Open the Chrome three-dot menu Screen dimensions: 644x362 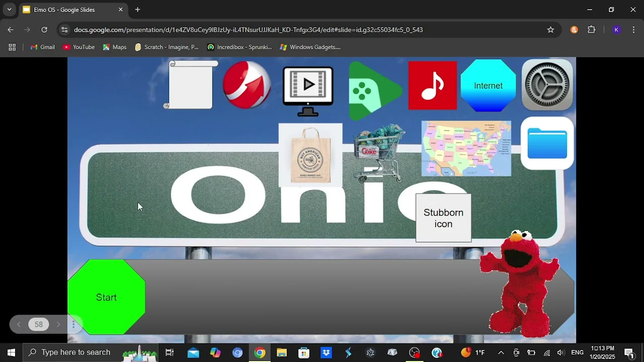(x=633, y=30)
